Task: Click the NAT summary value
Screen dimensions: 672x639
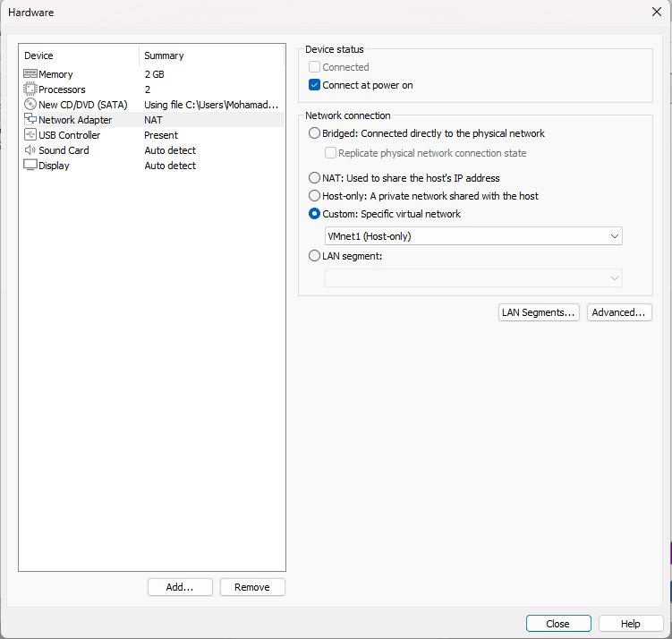Action: pyautogui.click(x=153, y=120)
